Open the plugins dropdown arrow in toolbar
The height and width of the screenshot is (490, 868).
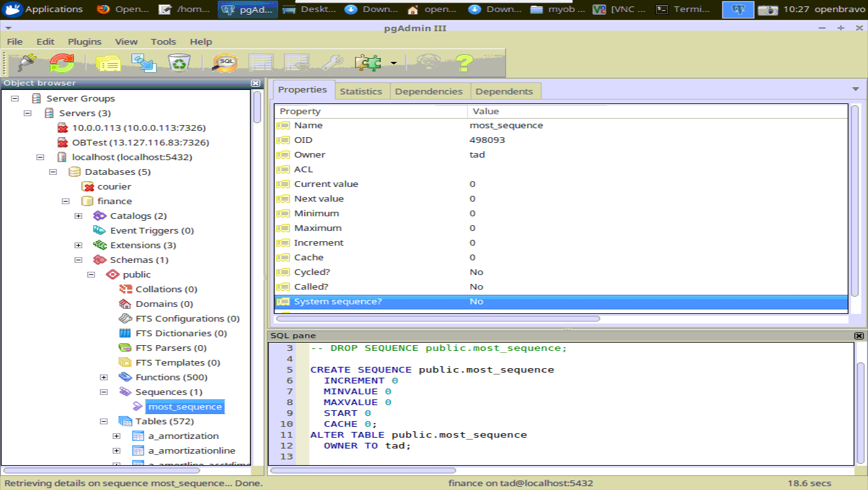point(394,63)
